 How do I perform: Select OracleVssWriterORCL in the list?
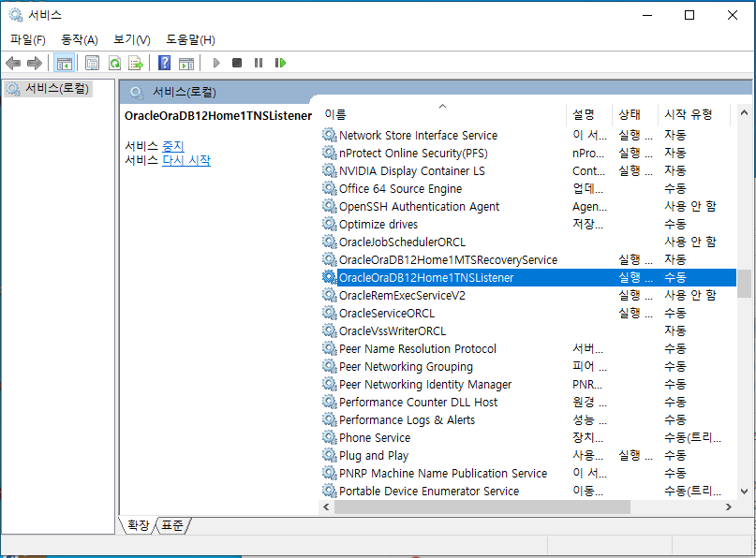pos(393,331)
